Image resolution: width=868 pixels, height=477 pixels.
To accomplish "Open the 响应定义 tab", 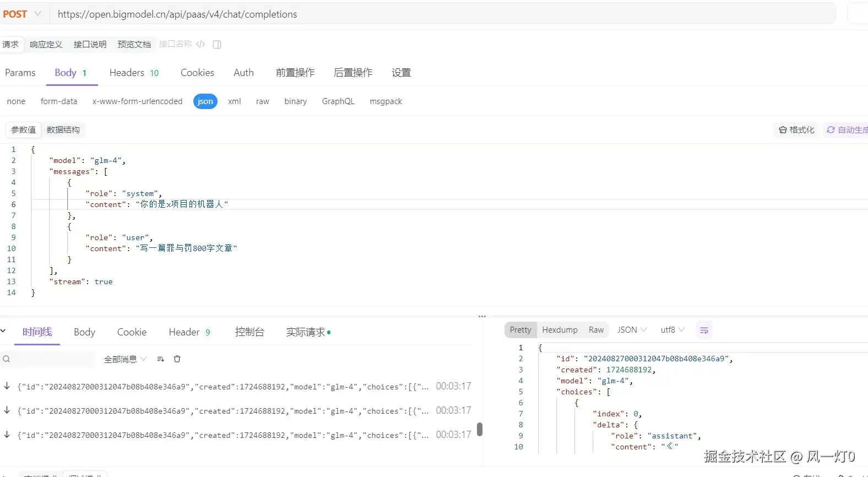I will click(46, 45).
